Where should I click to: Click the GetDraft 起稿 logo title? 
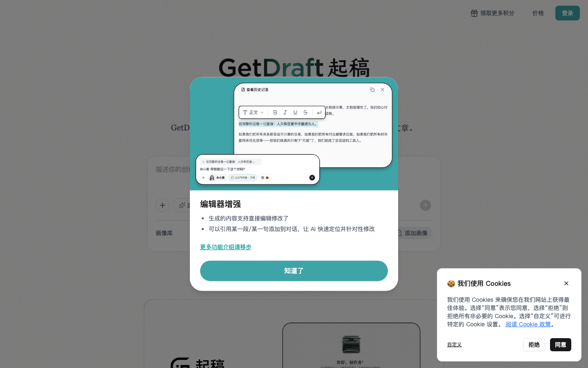coord(294,67)
